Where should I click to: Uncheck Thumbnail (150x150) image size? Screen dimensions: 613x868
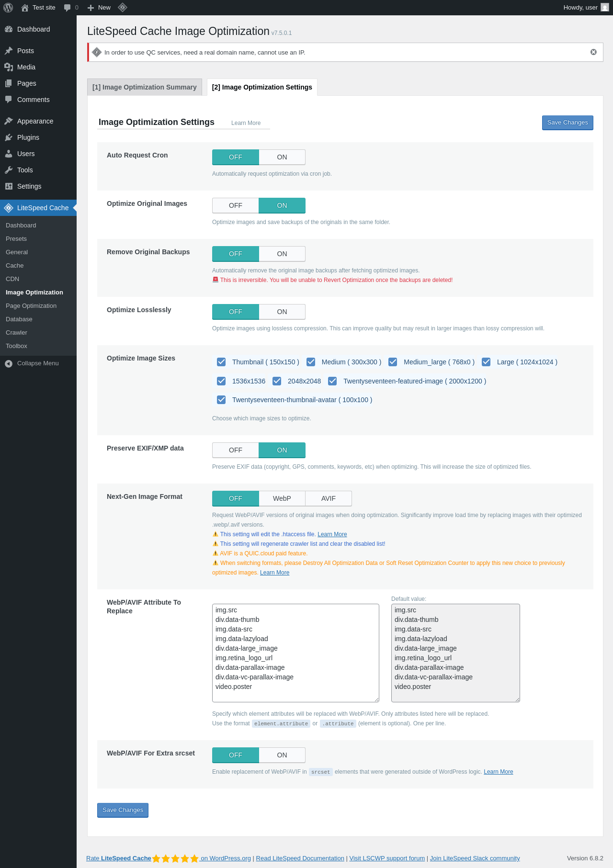tap(221, 362)
